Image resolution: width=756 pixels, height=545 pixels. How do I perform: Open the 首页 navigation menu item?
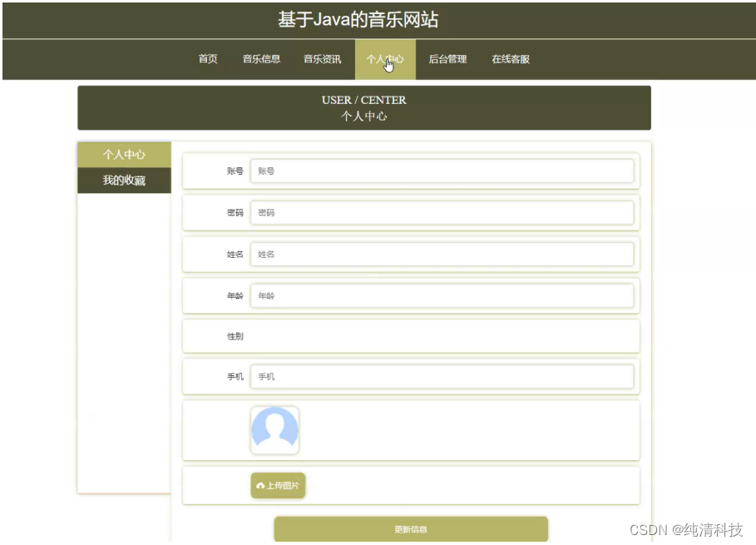(207, 59)
